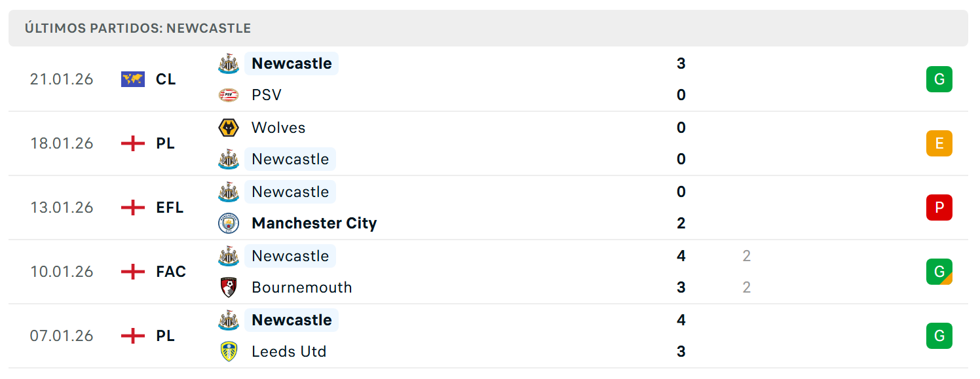Click the PSV club crest icon

point(229,95)
